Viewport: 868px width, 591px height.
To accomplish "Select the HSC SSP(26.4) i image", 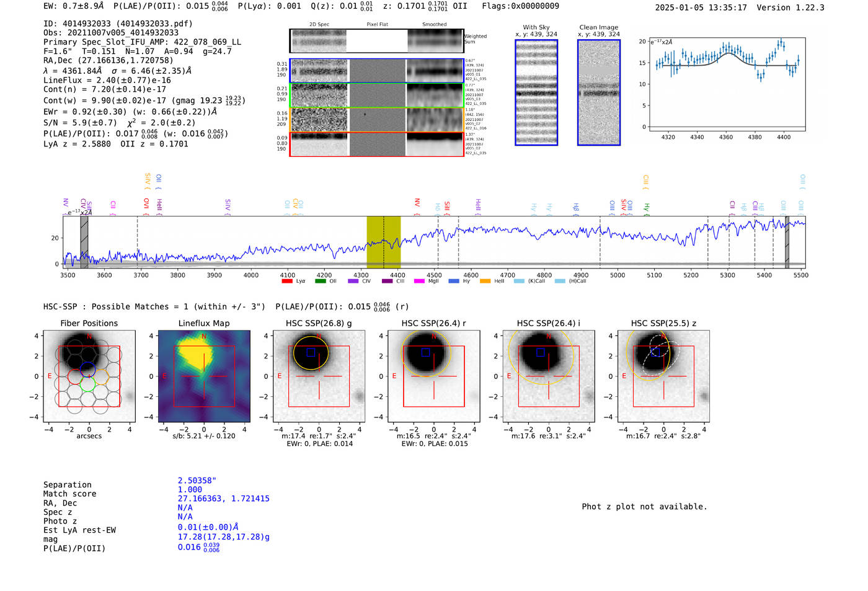I will 549,376.
